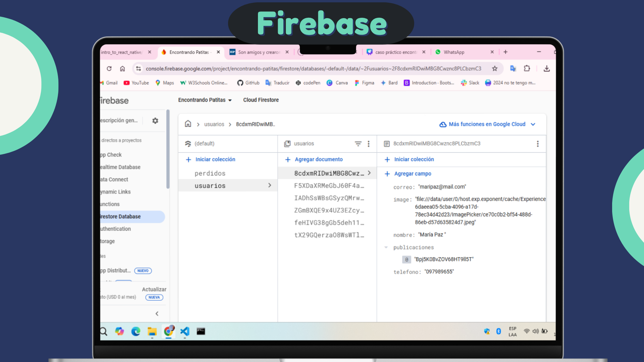Open the browser downloads icon
This screenshot has height=362, width=644.
point(547,69)
